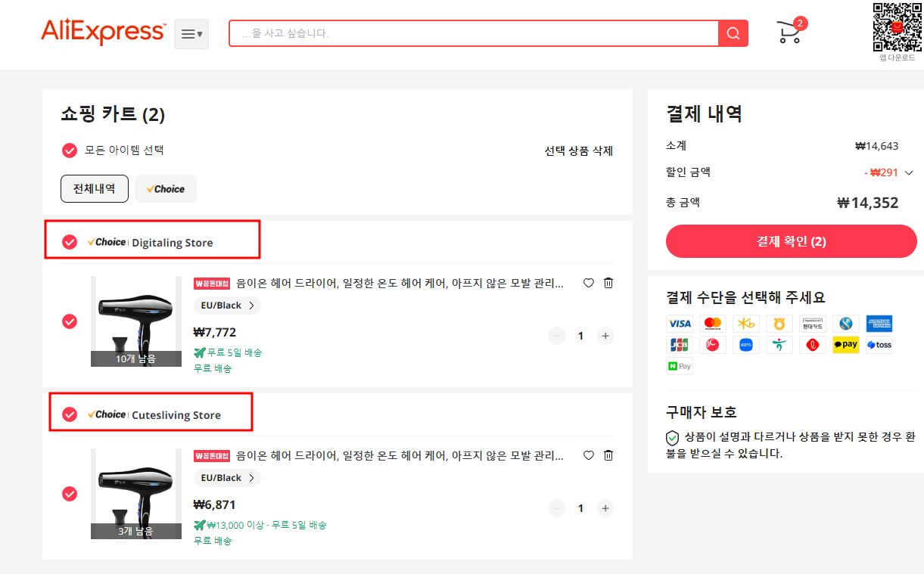924x574 pixels.
Task: Toggle checkbox for the ₩6,871 hair dryer item
Action: pyautogui.click(x=70, y=494)
